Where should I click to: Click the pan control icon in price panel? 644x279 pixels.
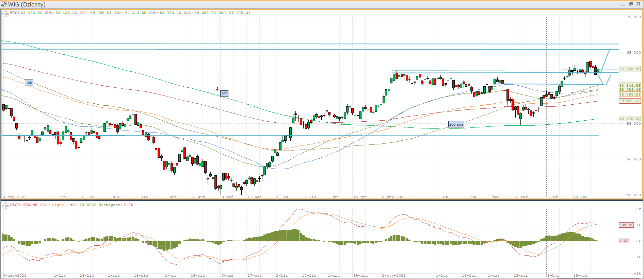coord(5,14)
